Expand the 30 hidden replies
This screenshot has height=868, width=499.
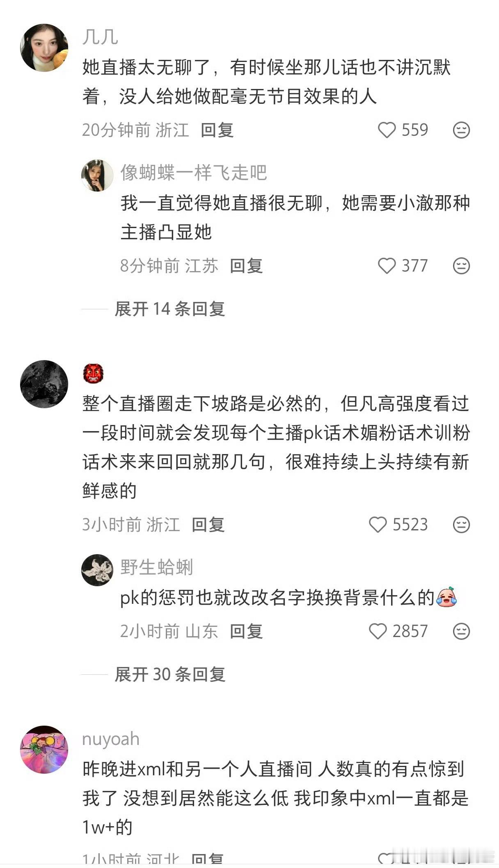[x=170, y=674]
